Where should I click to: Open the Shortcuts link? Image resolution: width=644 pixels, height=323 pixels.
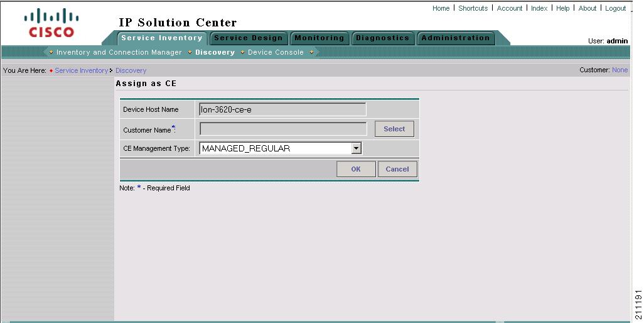pyautogui.click(x=473, y=8)
